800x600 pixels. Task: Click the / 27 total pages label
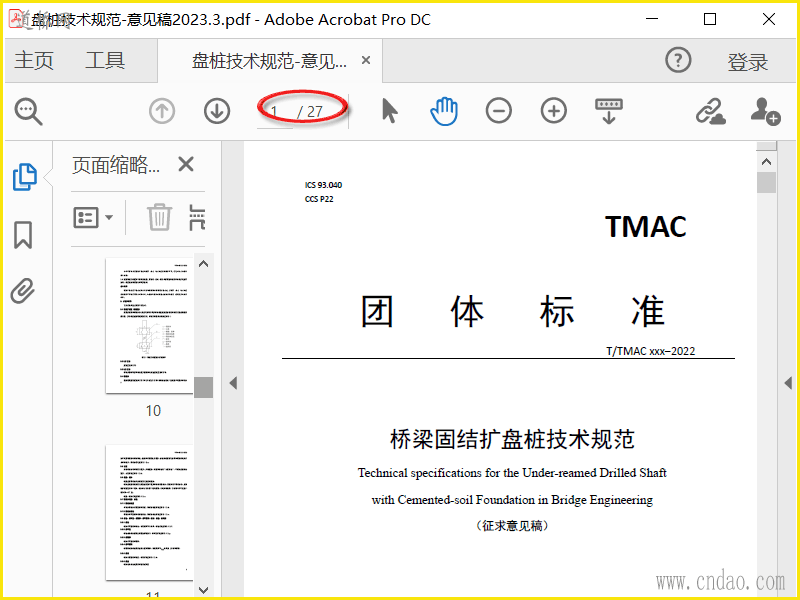[x=310, y=112]
